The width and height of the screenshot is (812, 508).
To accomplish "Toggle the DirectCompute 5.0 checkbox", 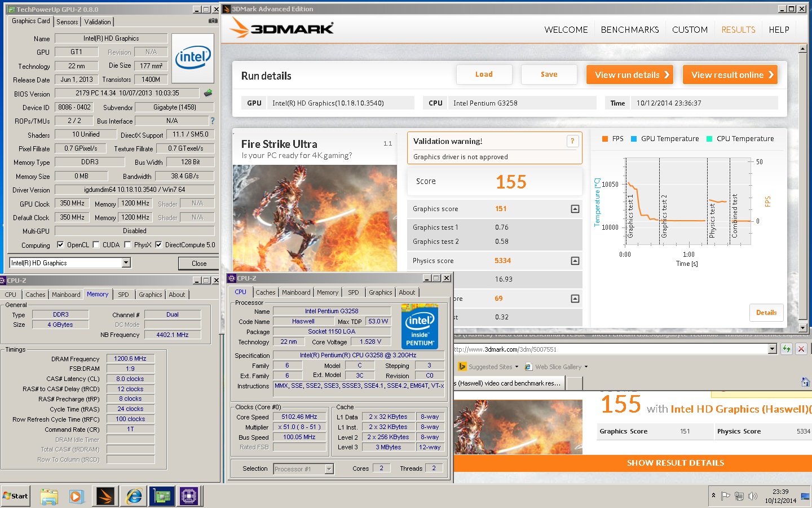I will (x=158, y=244).
